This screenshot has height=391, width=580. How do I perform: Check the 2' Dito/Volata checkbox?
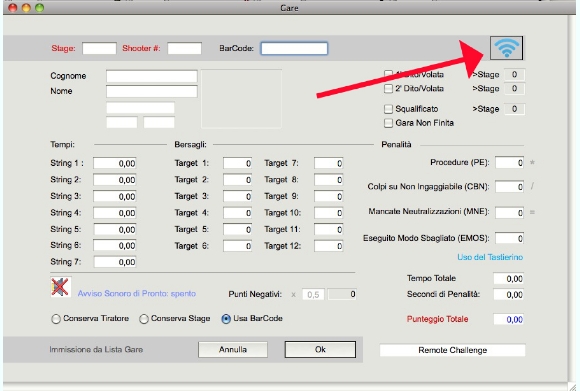[x=388, y=89]
